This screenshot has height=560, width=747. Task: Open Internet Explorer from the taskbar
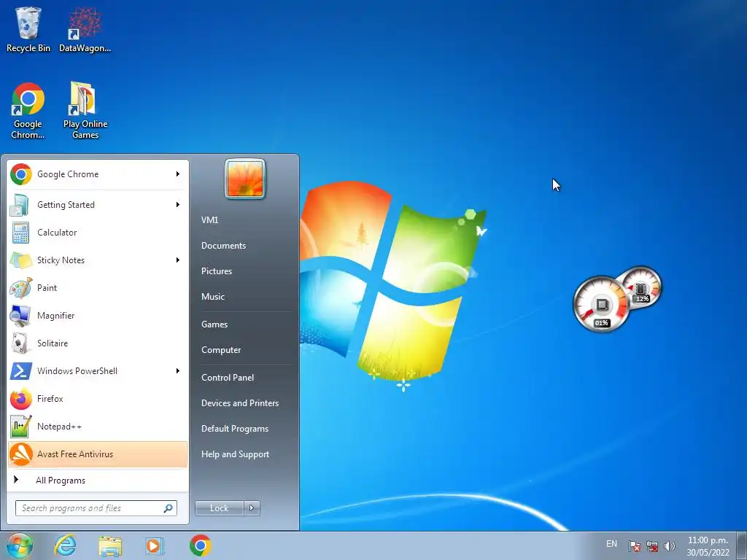tap(65, 545)
